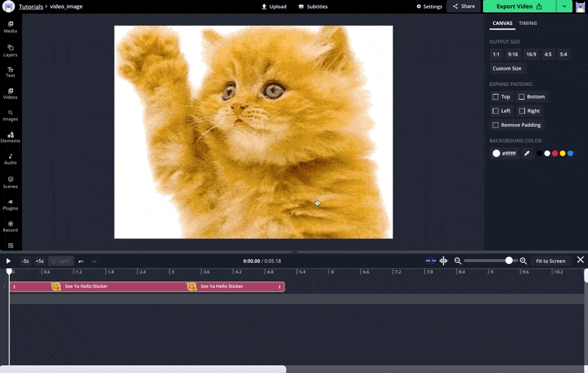
Task: Open the Media panel in sidebar
Action: click(x=10, y=27)
